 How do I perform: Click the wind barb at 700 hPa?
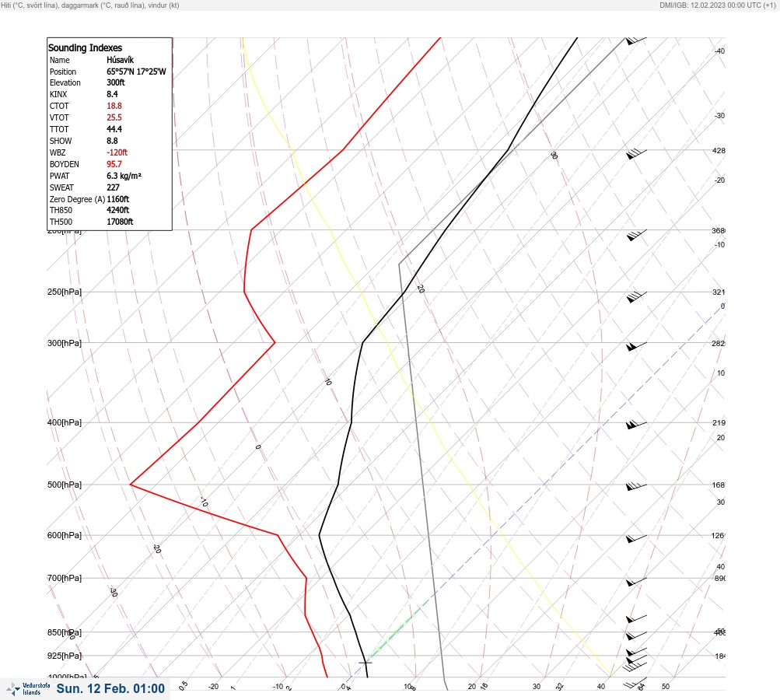coord(636,582)
